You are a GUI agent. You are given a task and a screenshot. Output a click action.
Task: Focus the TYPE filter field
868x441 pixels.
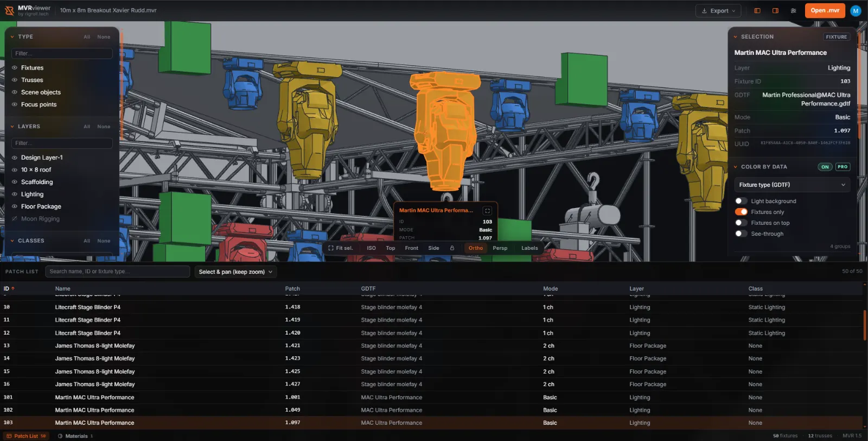click(62, 53)
